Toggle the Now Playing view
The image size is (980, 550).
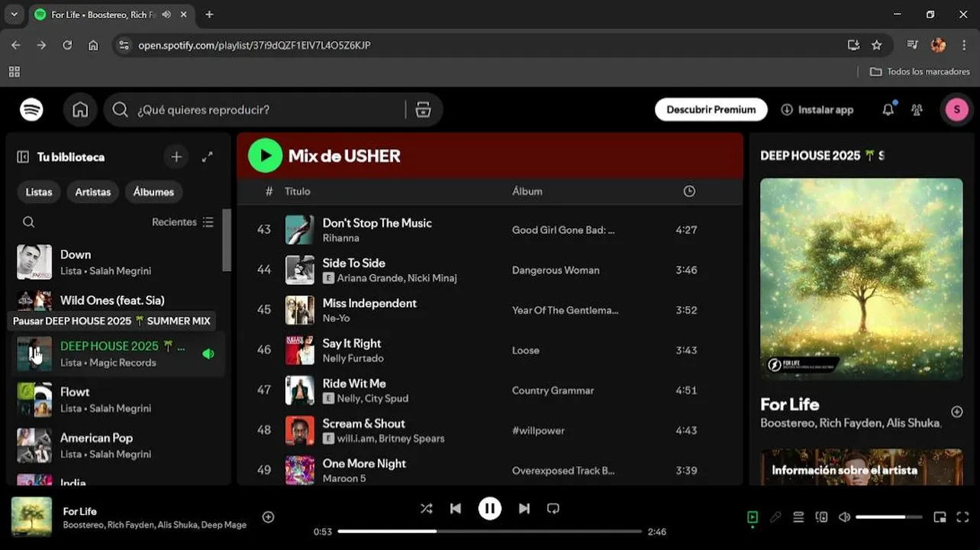click(x=753, y=517)
